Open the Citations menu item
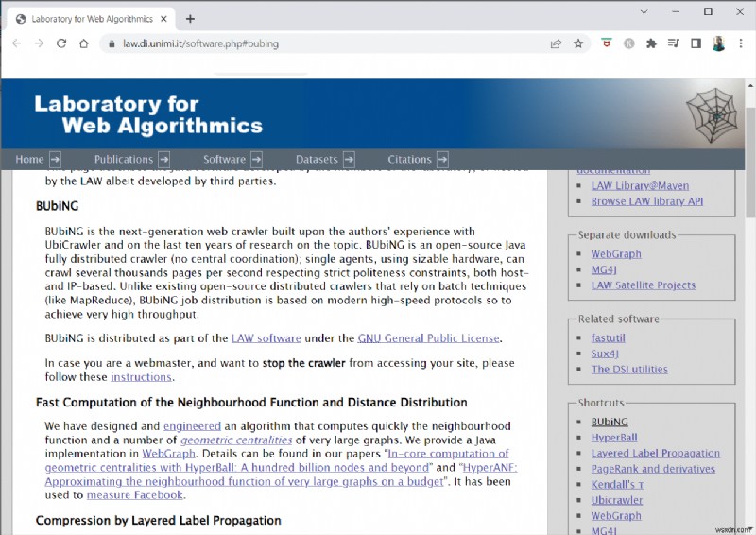 (409, 159)
